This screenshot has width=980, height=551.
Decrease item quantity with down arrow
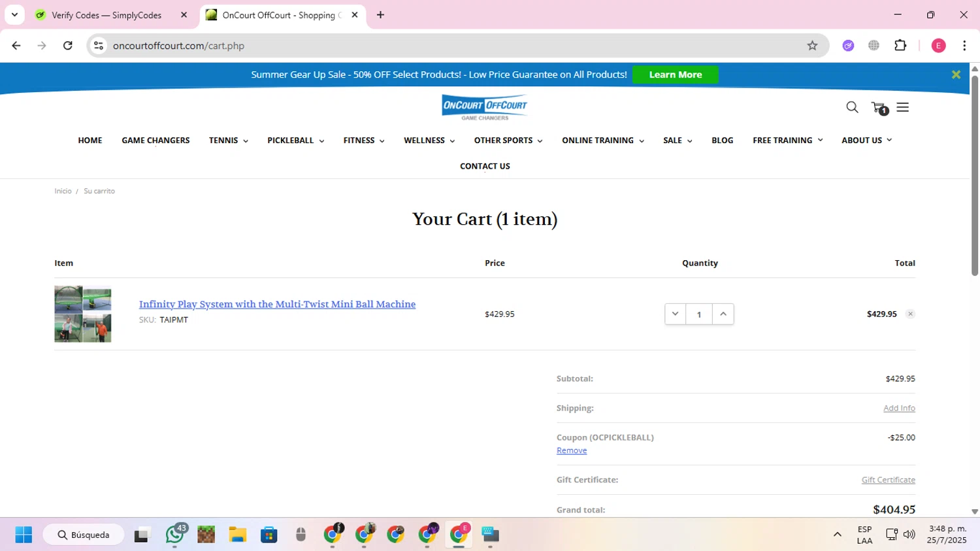[675, 314]
